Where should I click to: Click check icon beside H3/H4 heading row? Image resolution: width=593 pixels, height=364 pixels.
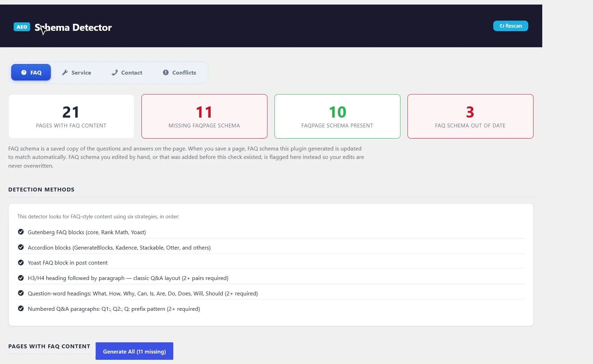pyautogui.click(x=21, y=278)
